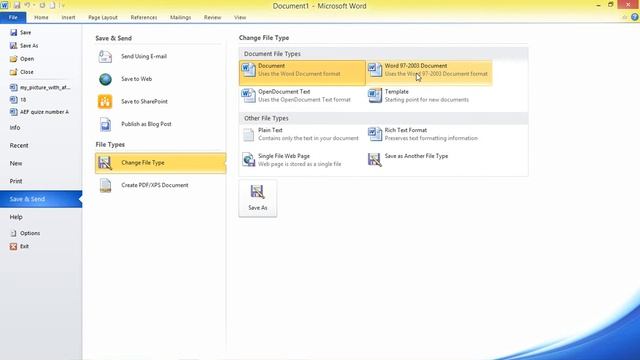Choose Create PDF/XPS Document

point(160,185)
